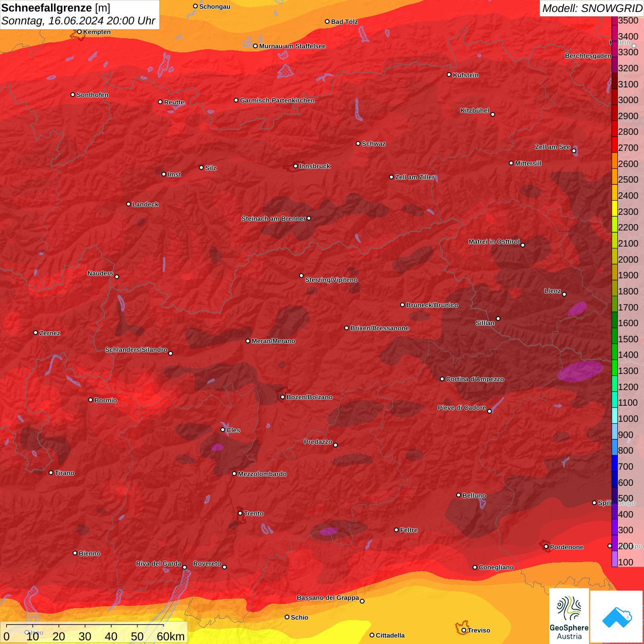Click the Conegliano label
This screenshot has width=644, height=644.
(496, 567)
